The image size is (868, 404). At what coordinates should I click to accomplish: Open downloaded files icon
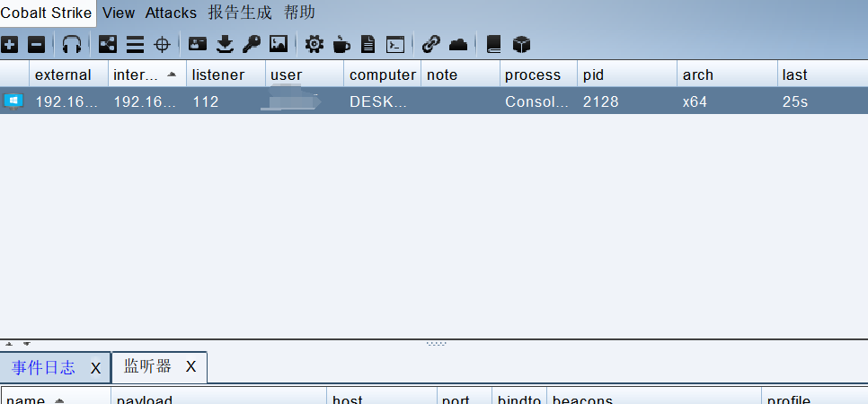pos(225,44)
